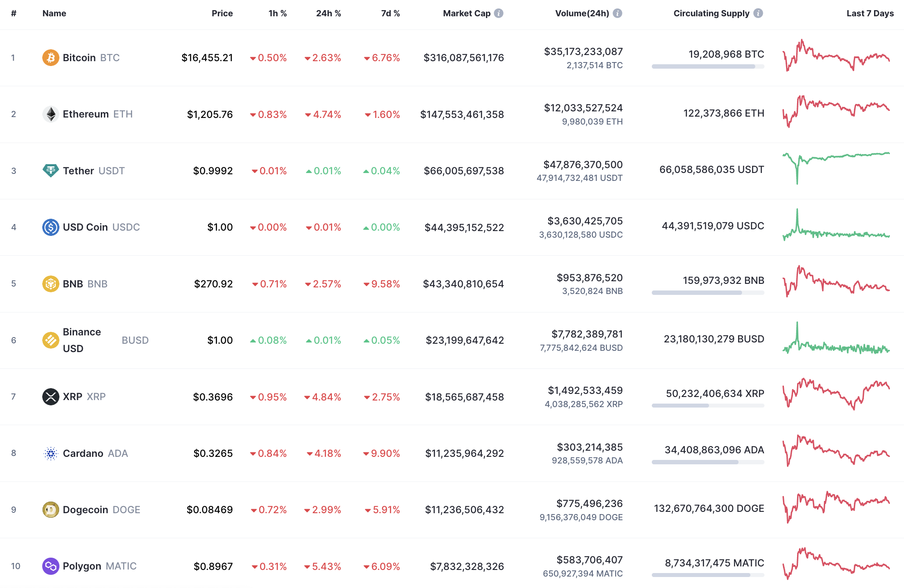Click the USD Coin circle icon

coord(51,227)
